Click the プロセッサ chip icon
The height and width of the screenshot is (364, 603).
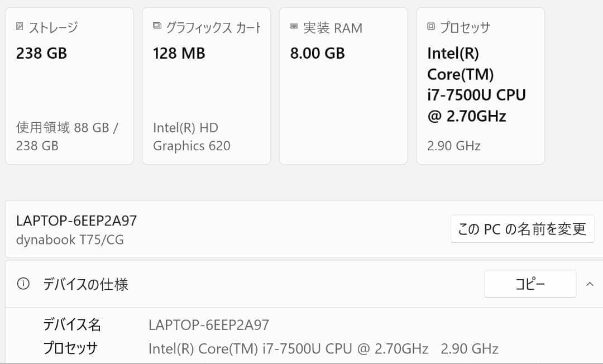[x=430, y=25]
